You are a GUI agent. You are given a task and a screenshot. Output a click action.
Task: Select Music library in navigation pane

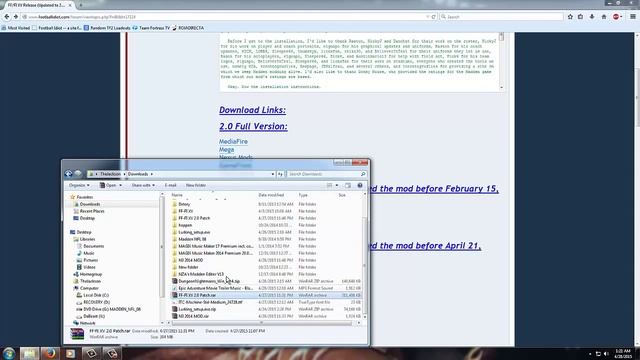[x=89, y=253]
